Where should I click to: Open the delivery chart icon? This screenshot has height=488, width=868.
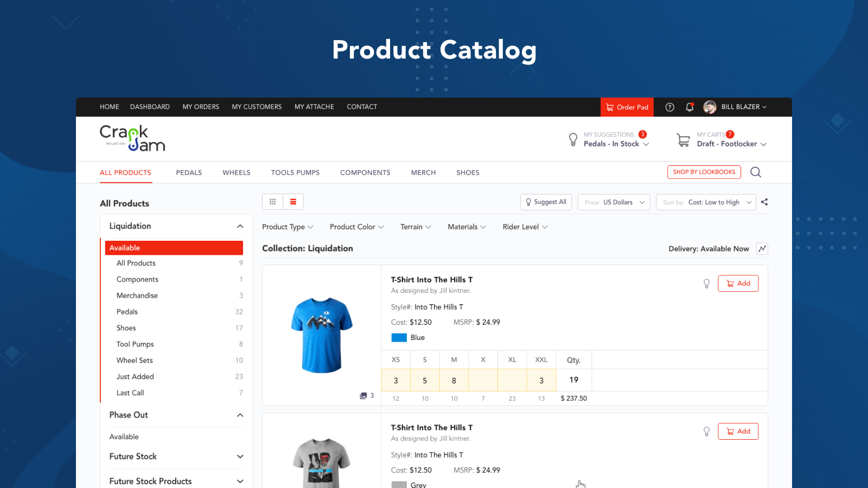coord(762,248)
